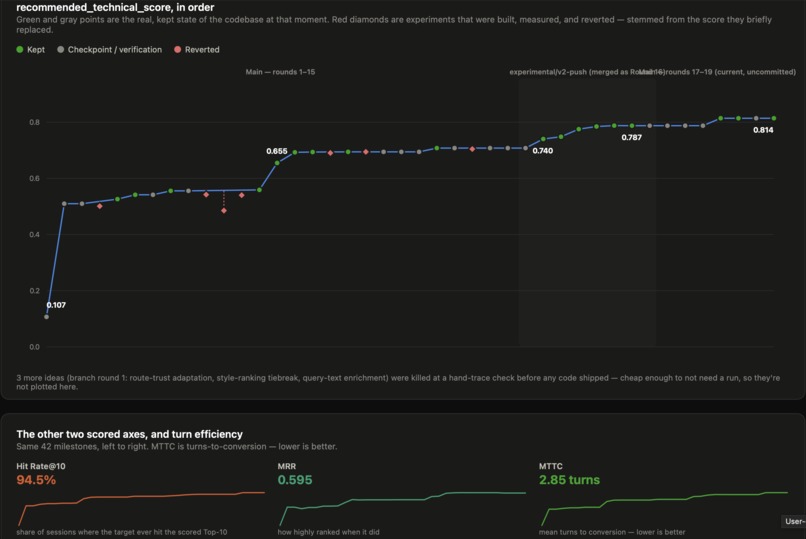Click the 0.6 y-axis tick label
Image resolution: width=806 pixels, height=539 pixels.
pyautogui.click(x=34, y=178)
